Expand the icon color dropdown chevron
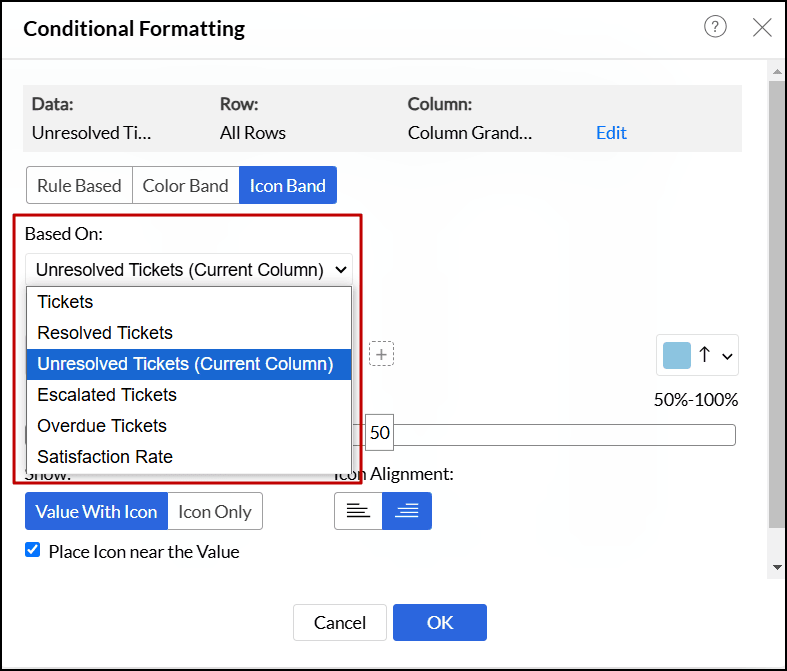787x671 pixels. tap(727, 356)
